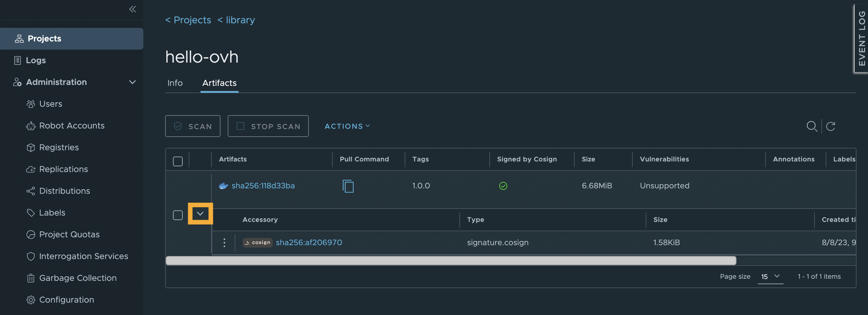Switch to the Info tab
The width and height of the screenshot is (868, 315).
[175, 83]
